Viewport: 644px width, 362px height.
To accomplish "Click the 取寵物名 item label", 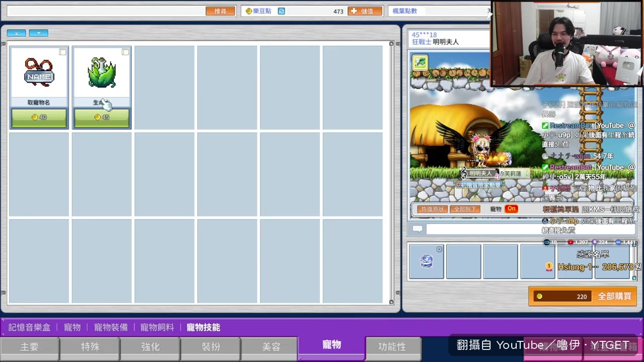I will pyautogui.click(x=39, y=103).
